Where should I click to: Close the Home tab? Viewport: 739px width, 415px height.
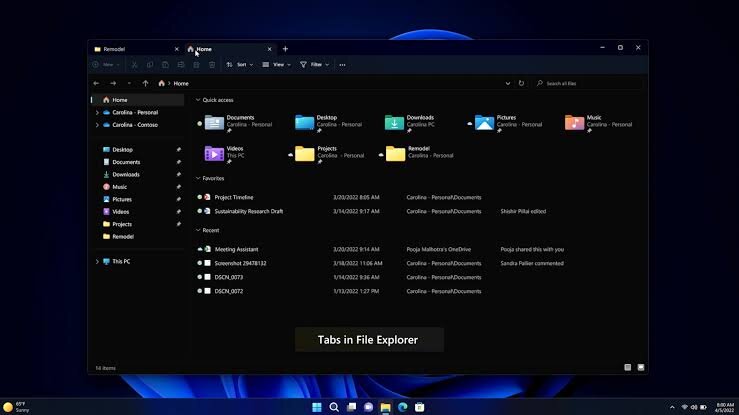pos(270,49)
